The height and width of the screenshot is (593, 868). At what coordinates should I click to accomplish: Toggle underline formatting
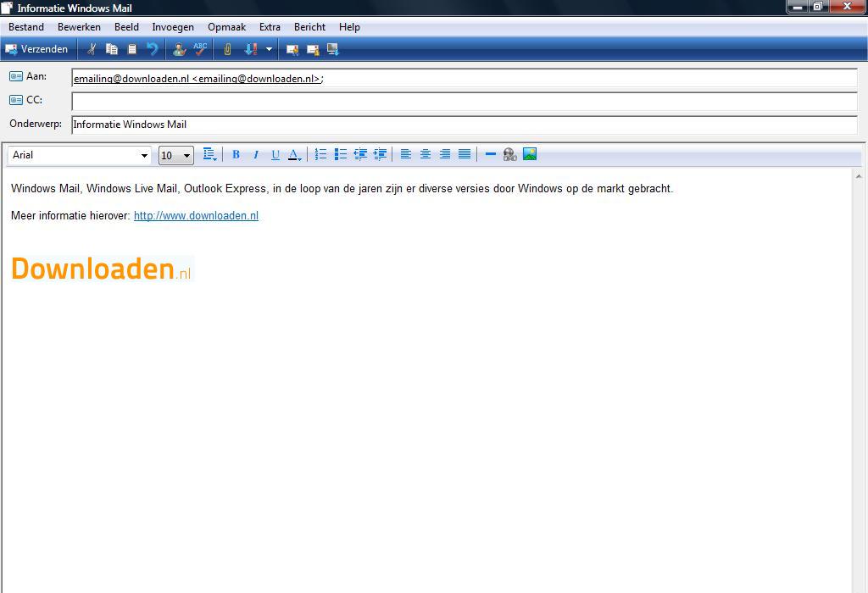(x=275, y=154)
